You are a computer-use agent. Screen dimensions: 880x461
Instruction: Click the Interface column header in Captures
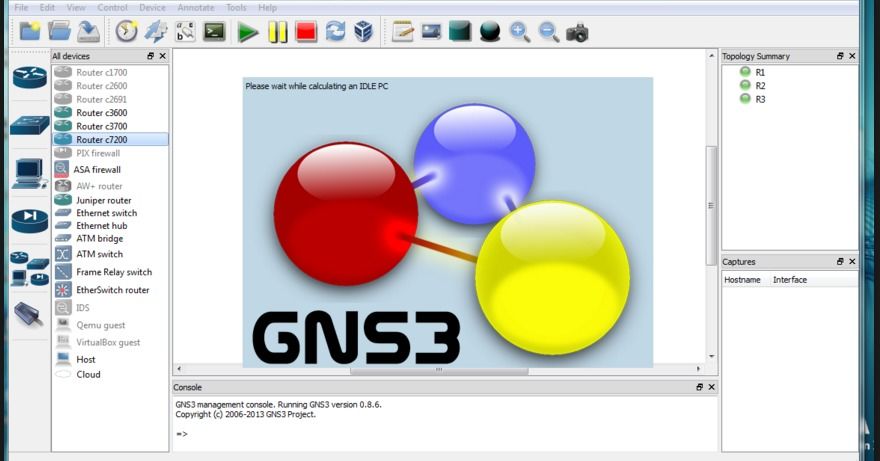click(790, 280)
